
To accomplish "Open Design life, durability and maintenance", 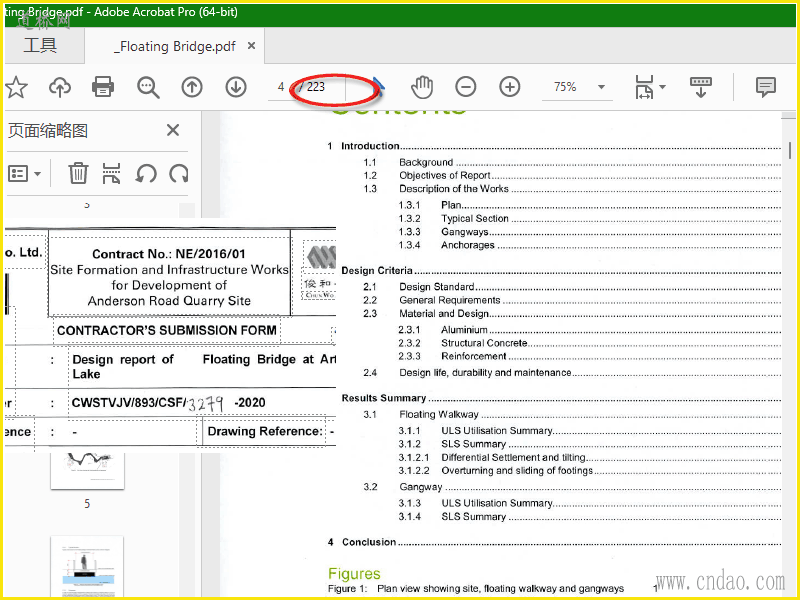I will 572,372.
